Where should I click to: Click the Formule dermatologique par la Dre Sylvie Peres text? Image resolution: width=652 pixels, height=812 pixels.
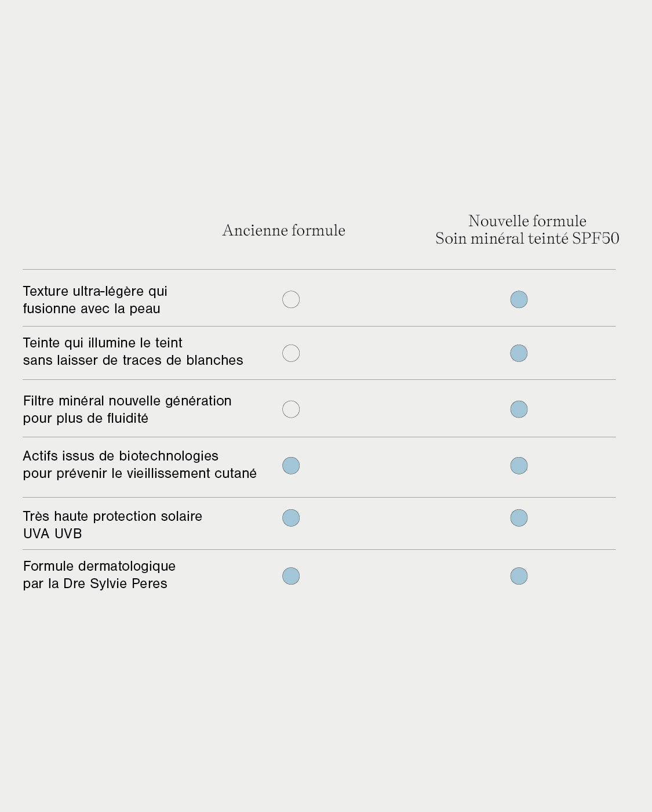coord(99,575)
